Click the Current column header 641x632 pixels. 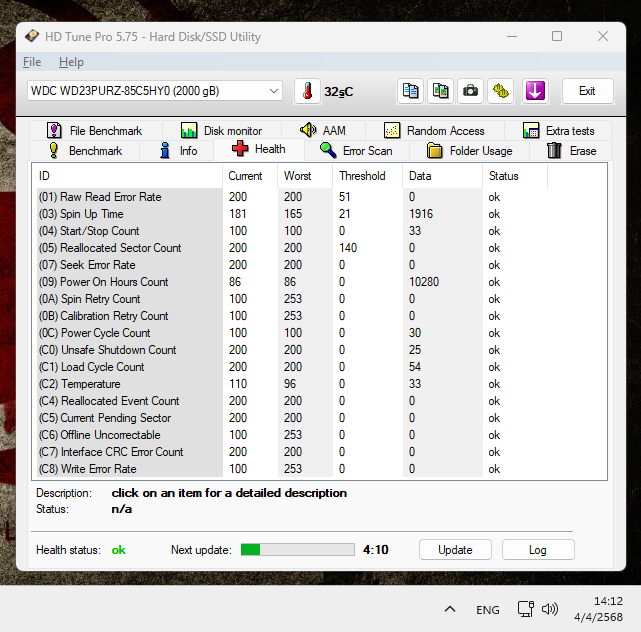[x=250, y=176]
